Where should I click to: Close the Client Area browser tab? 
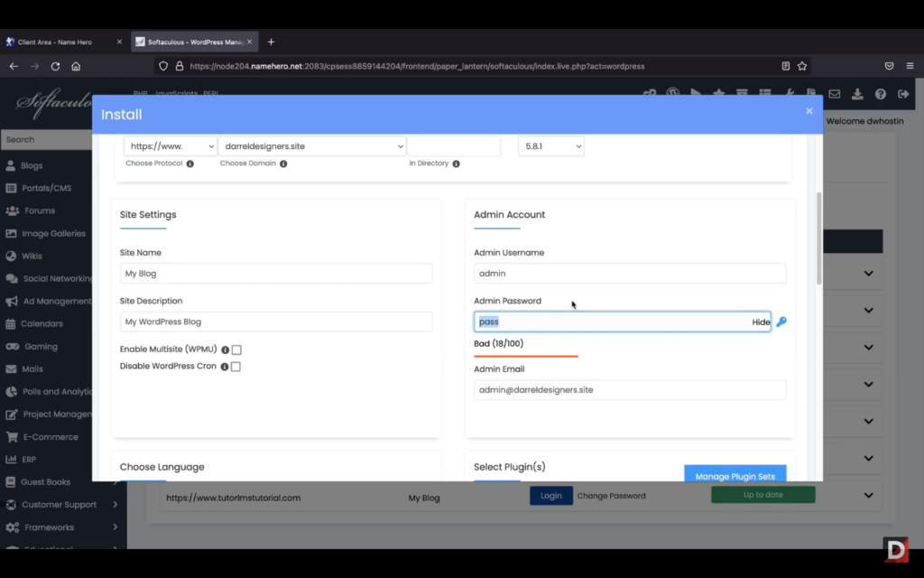tap(119, 42)
